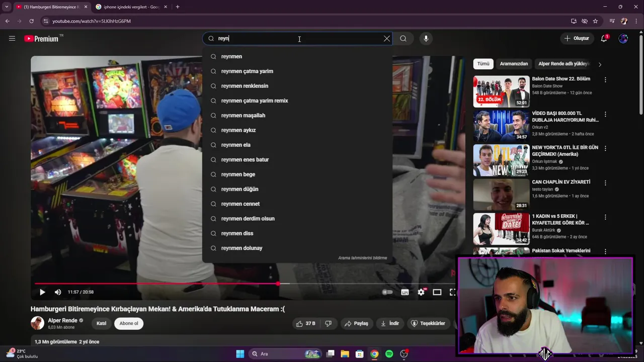
Task: Open options for '1 KADIN vs 5 ERKEK' video
Action: 605,217
